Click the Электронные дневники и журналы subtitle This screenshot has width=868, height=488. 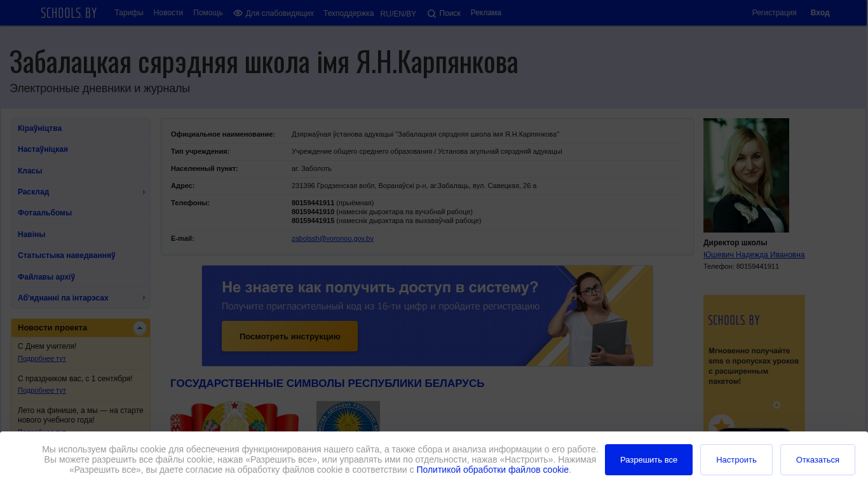100,88
